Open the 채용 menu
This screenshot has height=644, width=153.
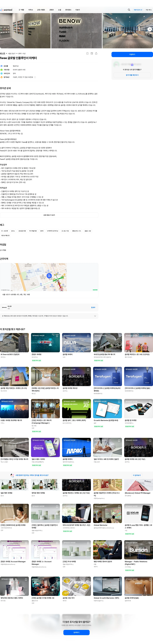[23, 10]
